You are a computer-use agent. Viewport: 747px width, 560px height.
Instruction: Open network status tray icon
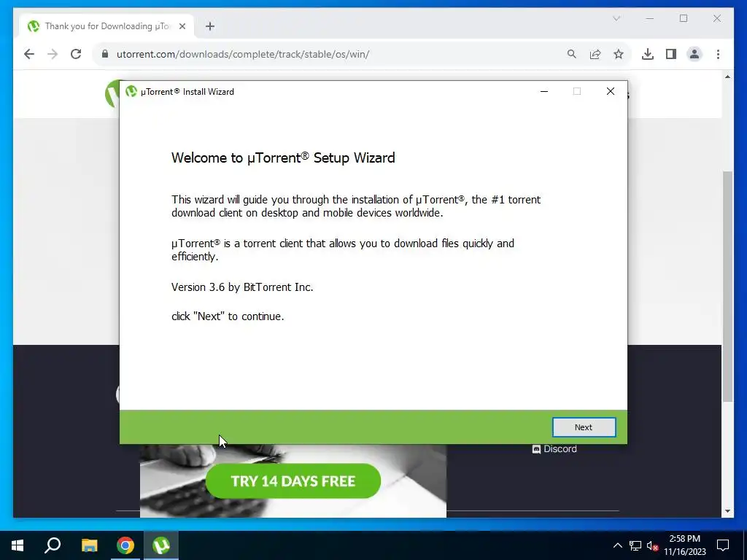click(x=635, y=545)
